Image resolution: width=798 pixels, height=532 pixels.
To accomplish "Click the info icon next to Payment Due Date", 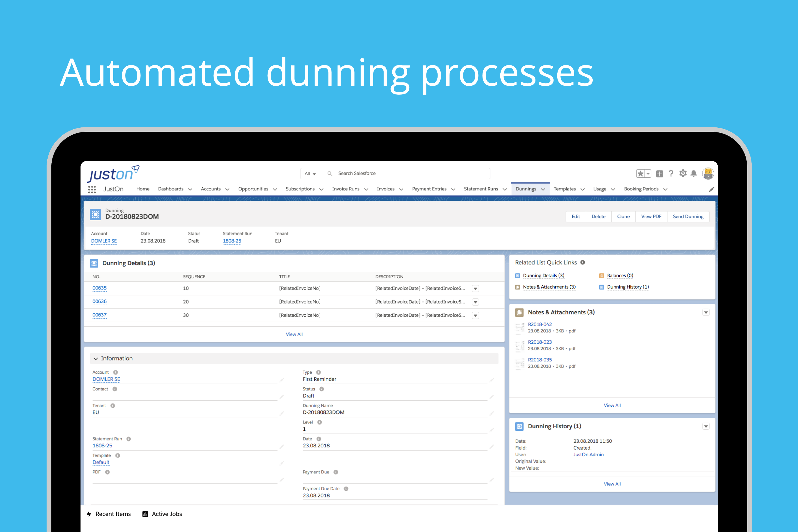I will coord(346,489).
